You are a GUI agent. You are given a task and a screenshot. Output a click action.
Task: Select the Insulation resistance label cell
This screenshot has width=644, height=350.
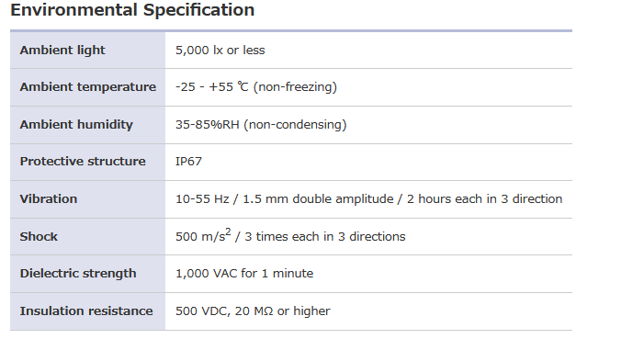[x=88, y=311]
